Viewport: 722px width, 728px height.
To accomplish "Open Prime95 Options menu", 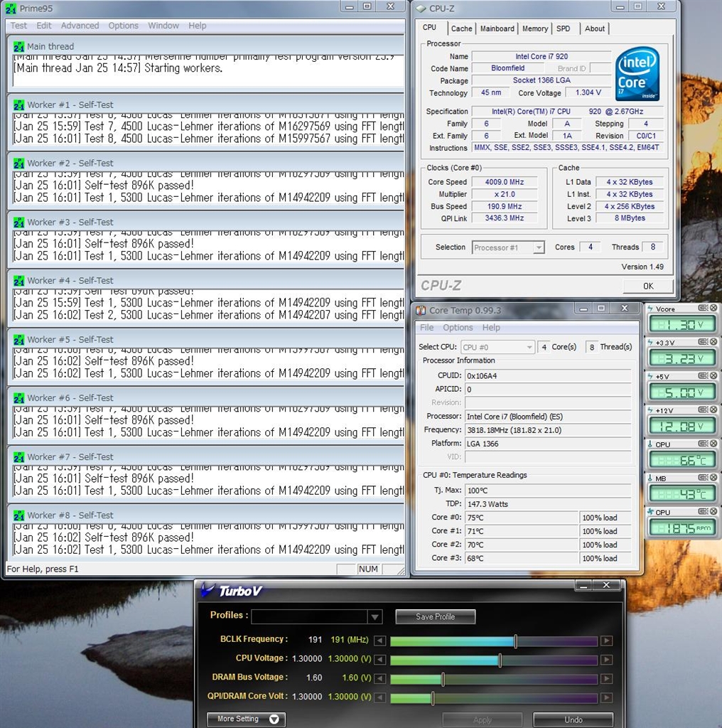I will [x=124, y=26].
